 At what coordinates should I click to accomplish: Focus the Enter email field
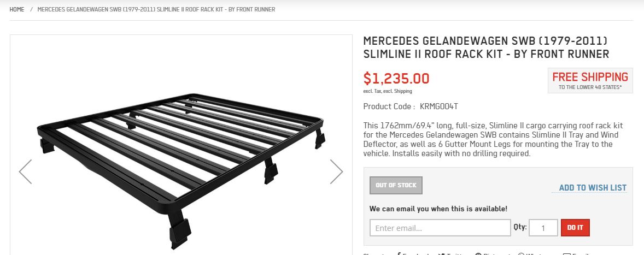pos(440,228)
